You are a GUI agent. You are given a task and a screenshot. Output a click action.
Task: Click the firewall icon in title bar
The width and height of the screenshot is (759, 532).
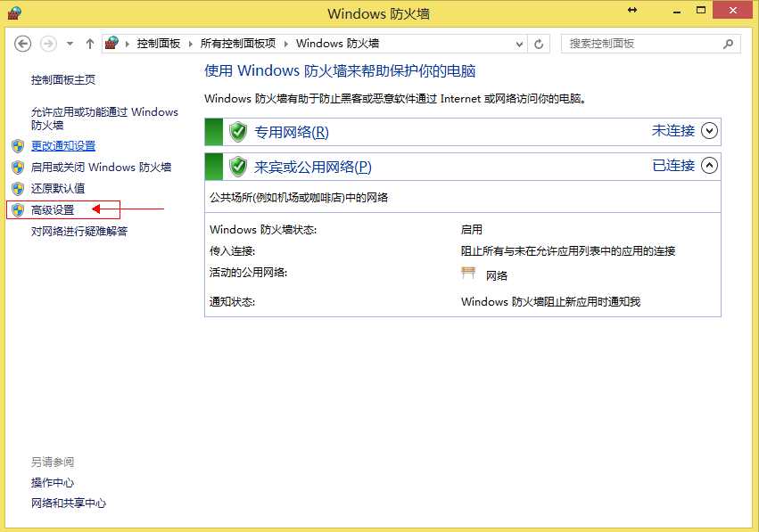[x=14, y=13]
